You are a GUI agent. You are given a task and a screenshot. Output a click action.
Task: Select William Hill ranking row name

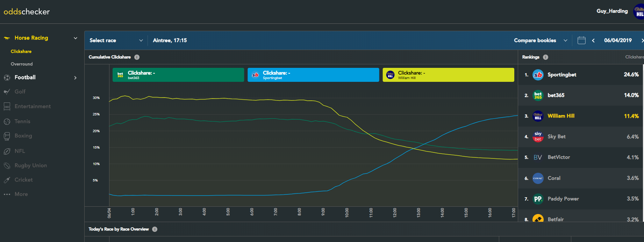point(561,116)
